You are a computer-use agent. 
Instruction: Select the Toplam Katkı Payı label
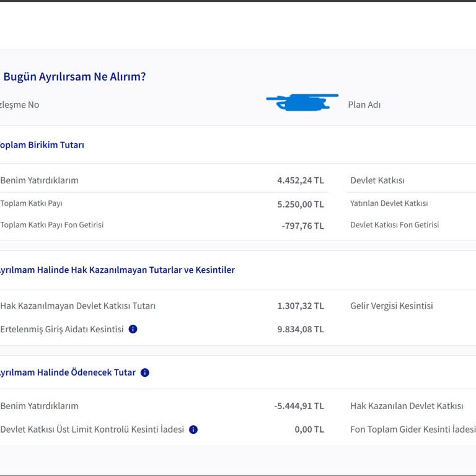click(32, 203)
